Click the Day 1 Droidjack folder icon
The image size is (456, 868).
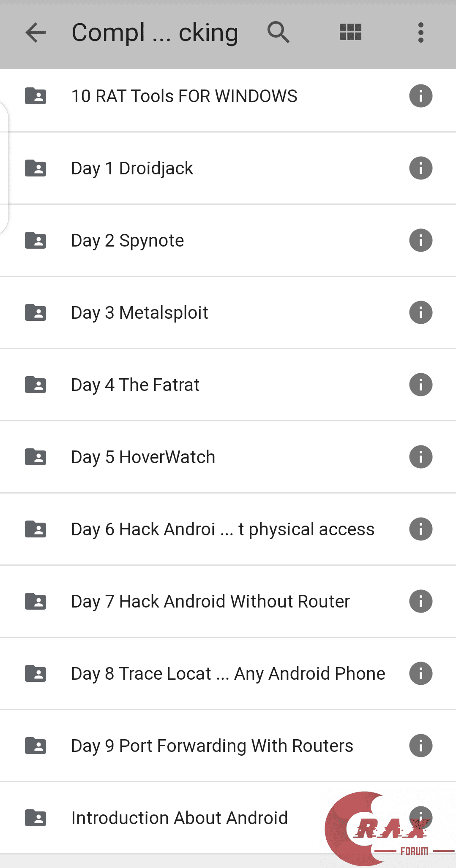[35, 168]
